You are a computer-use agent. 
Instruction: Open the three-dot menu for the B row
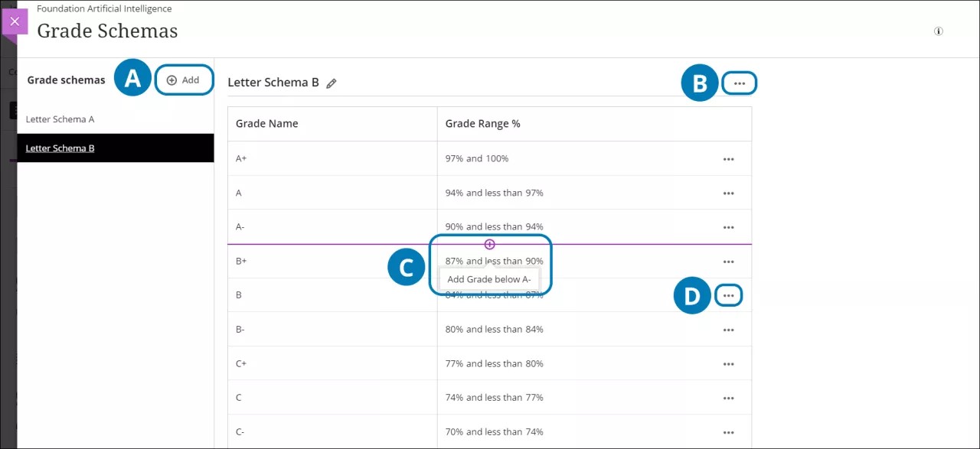click(x=728, y=295)
